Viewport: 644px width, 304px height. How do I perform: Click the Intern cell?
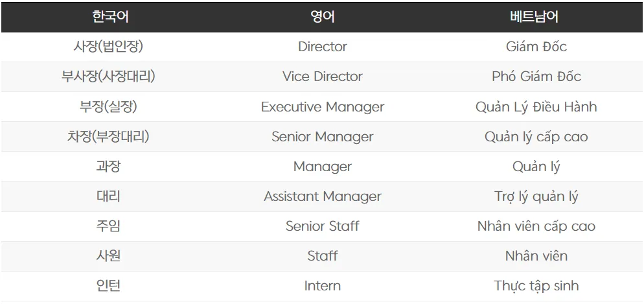(322, 286)
